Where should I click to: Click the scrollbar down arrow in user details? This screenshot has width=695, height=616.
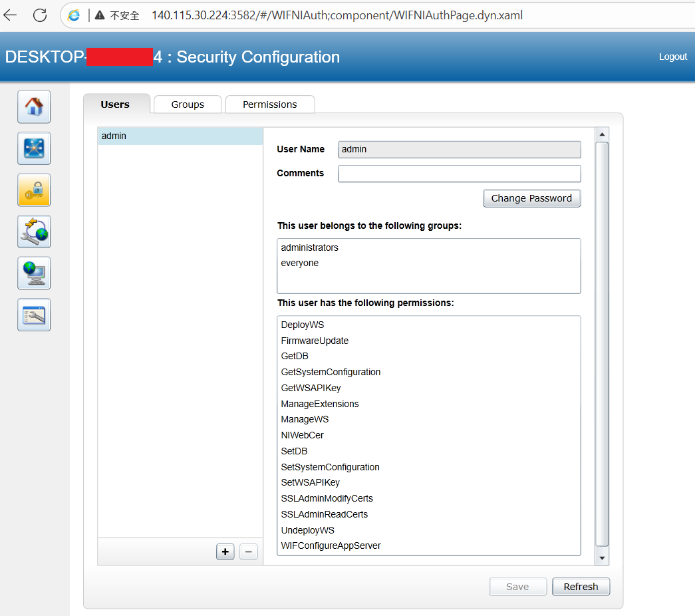click(602, 558)
